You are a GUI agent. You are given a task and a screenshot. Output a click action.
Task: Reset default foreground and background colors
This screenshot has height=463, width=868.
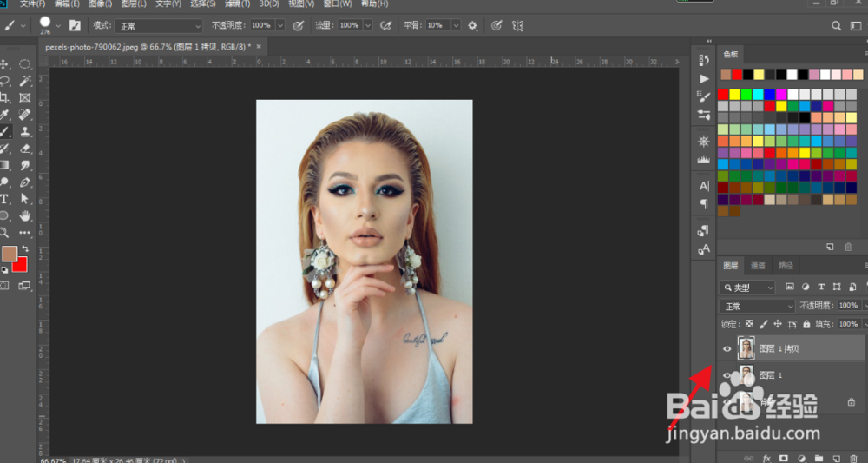tap(4, 270)
